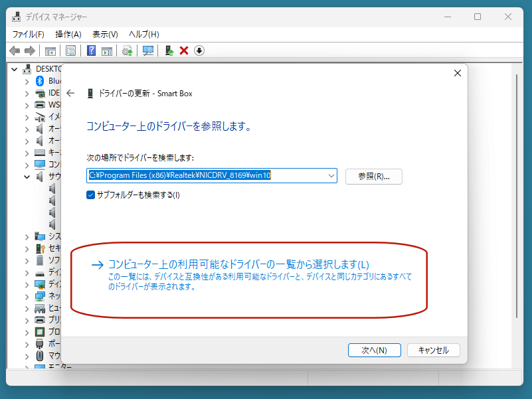Image resolution: width=532 pixels, height=399 pixels.
Task: Uncheck the サブフォルダーも検索する checkbox
Action: (90, 195)
